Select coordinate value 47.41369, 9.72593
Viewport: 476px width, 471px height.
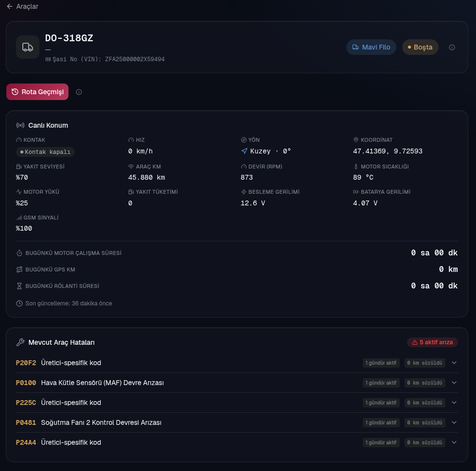(388, 151)
